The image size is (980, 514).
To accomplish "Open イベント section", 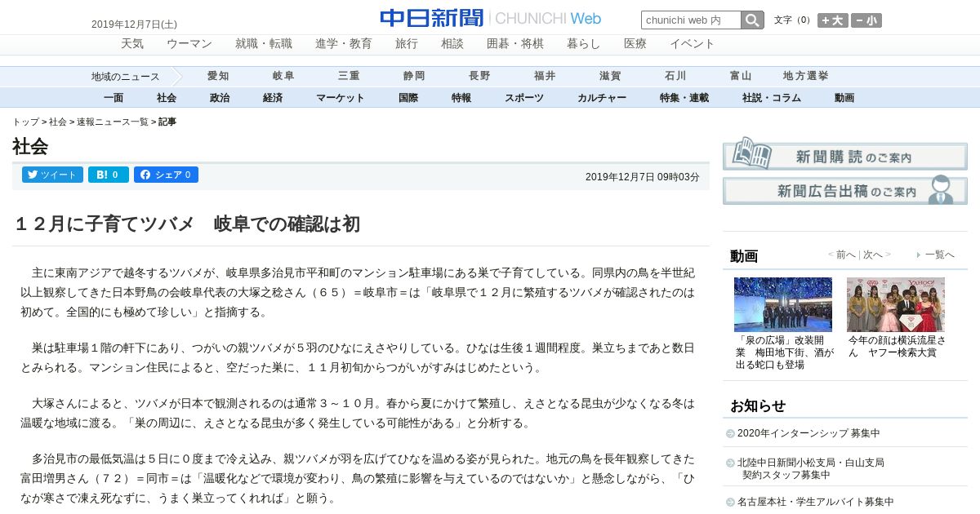I will pyautogui.click(x=693, y=44).
